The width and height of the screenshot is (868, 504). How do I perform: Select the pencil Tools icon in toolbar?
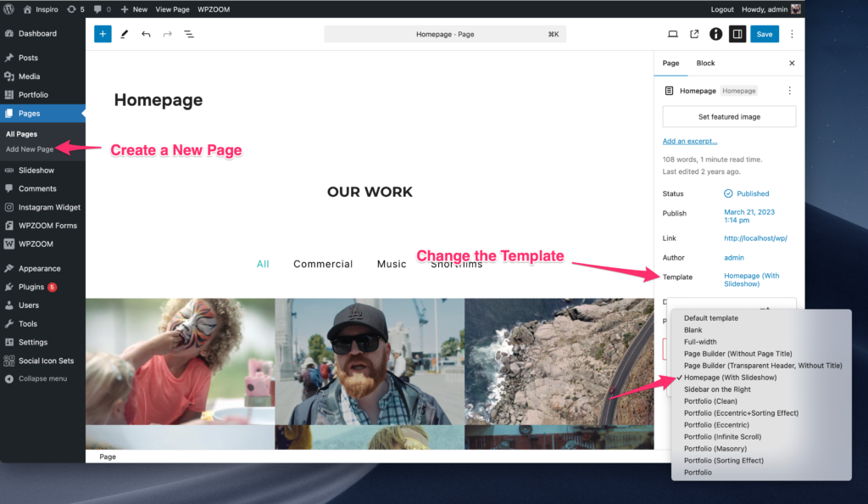point(125,34)
